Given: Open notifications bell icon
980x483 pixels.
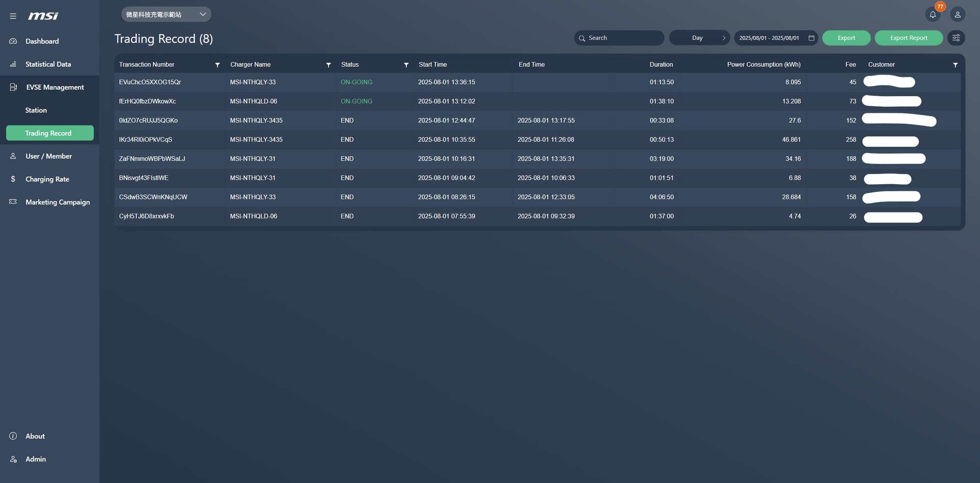Looking at the screenshot, I should point(933,15).
